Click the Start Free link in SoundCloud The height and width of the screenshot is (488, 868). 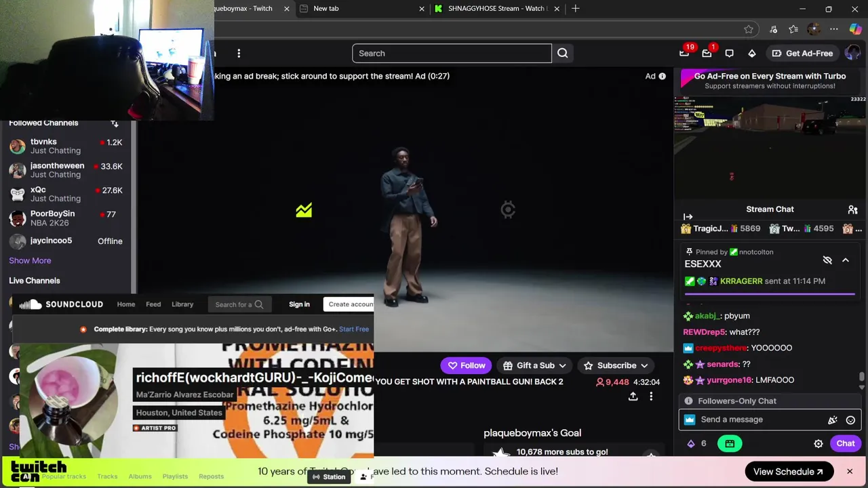pos(354,329)
